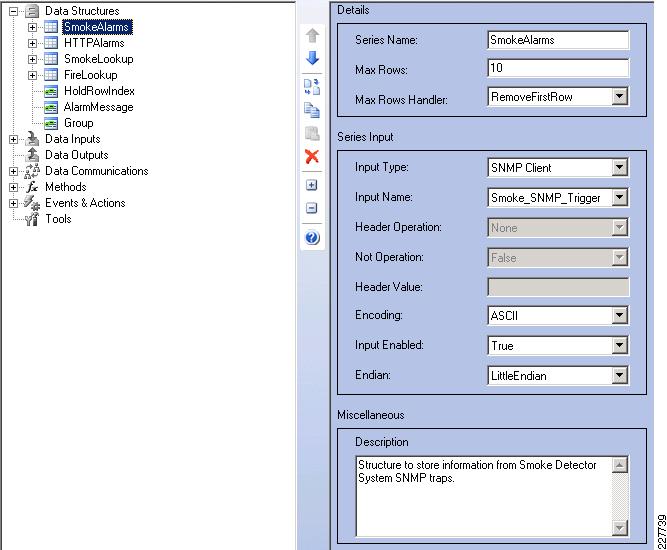667x550 pixels.
Task: Open help with the question mark icon
Action: coord(312,237)
